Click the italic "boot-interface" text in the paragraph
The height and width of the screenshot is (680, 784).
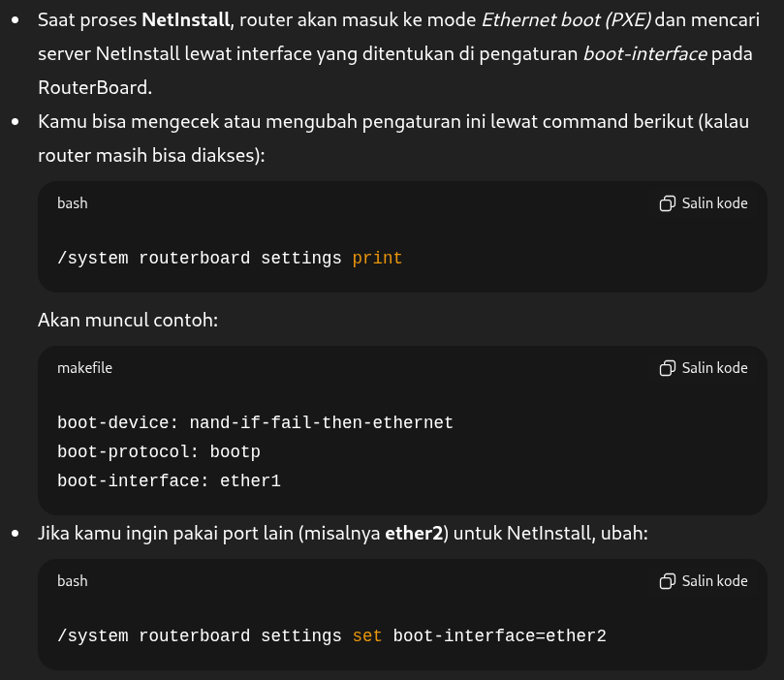[x=644, y=53]
